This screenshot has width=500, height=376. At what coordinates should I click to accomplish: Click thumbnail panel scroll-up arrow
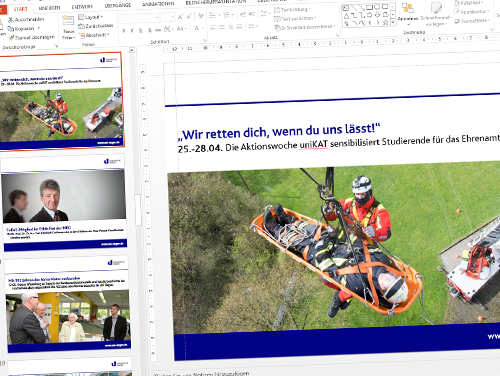[x=132, y=50]
